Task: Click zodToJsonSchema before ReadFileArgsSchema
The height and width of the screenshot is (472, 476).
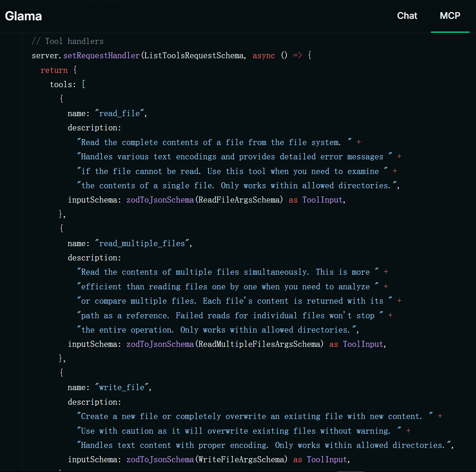Action: click(160, 200)
